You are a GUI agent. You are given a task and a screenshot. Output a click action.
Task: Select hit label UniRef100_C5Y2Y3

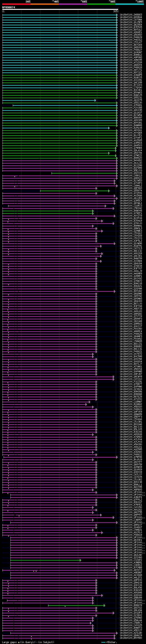tap(131, 239)
